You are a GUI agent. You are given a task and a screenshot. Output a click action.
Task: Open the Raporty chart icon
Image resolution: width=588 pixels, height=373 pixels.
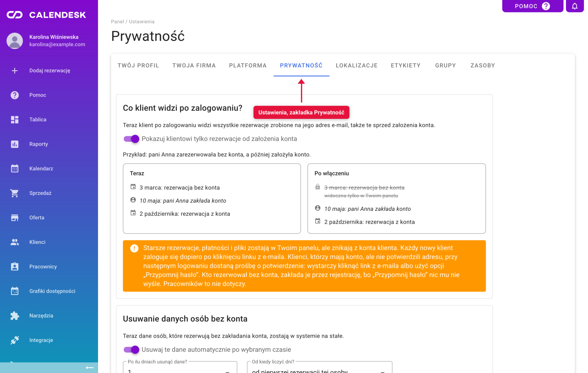point(15,144)
